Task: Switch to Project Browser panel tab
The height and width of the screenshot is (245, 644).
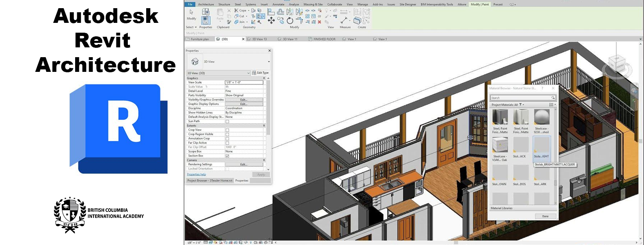Action: (x=209, y=180)
